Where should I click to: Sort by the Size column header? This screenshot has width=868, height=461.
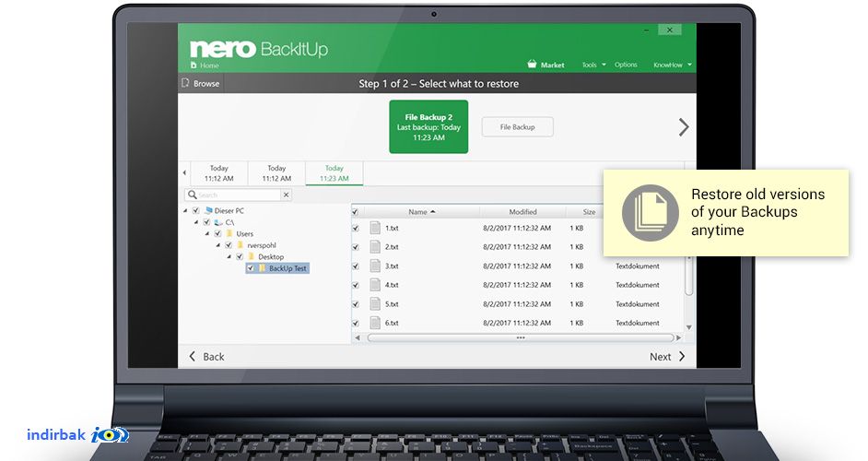pos(589,212)
